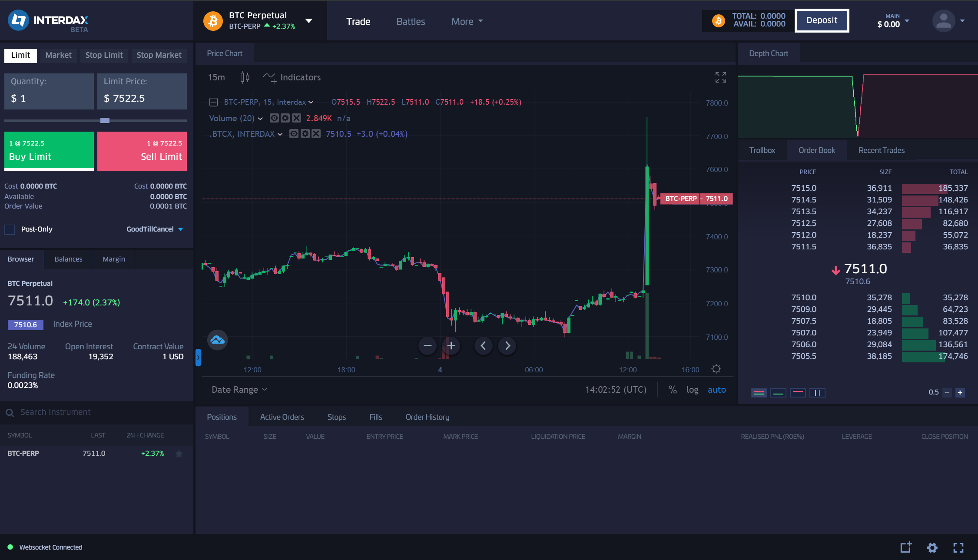978x560 pixels.
Task: Open the GoodTillCancel time-in-force dropdown
Action: [155, 229]
